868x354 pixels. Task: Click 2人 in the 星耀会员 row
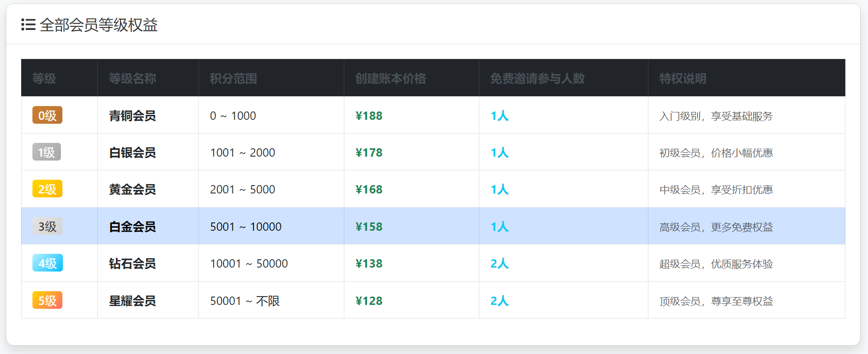[x=500, y=301]
